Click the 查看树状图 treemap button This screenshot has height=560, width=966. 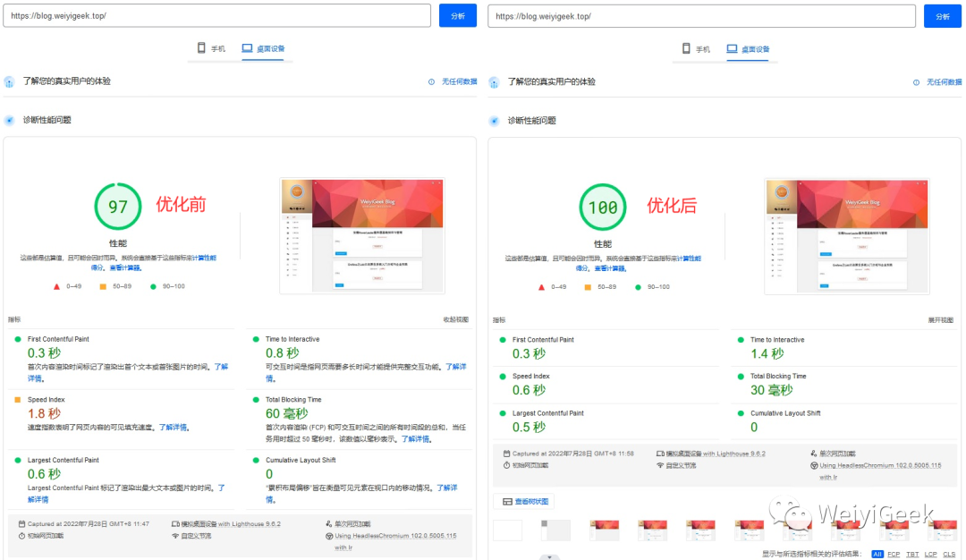(524, 502)
